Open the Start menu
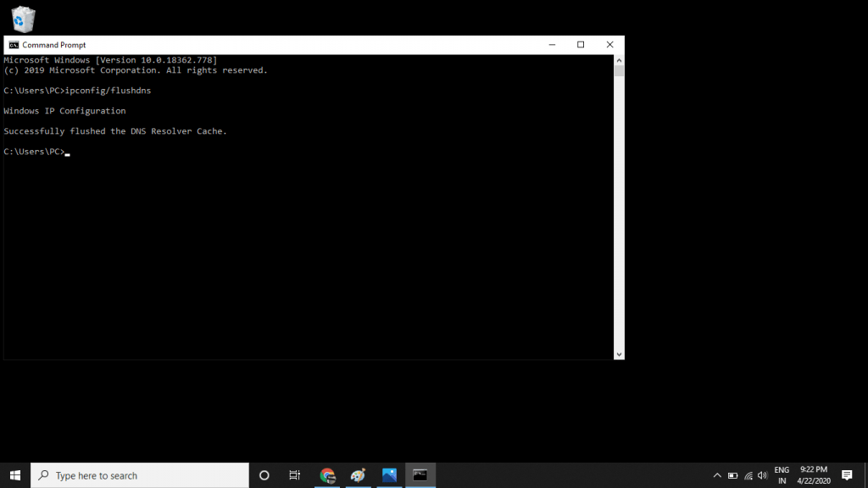This screenshot has height=488, width=868. (14, 475)
